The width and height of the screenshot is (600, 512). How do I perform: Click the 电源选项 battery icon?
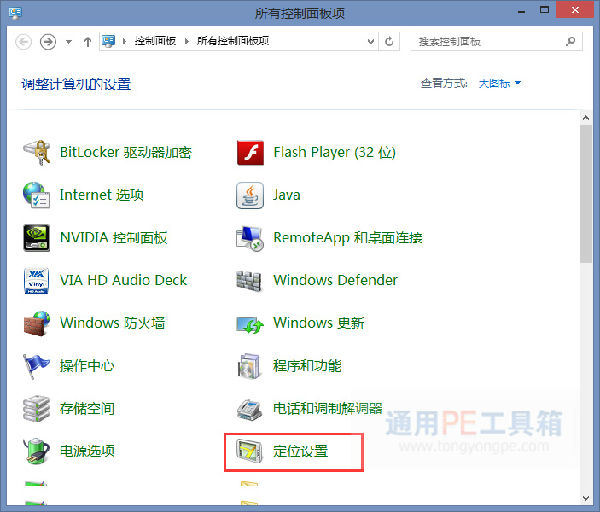(x=36, y=451)
